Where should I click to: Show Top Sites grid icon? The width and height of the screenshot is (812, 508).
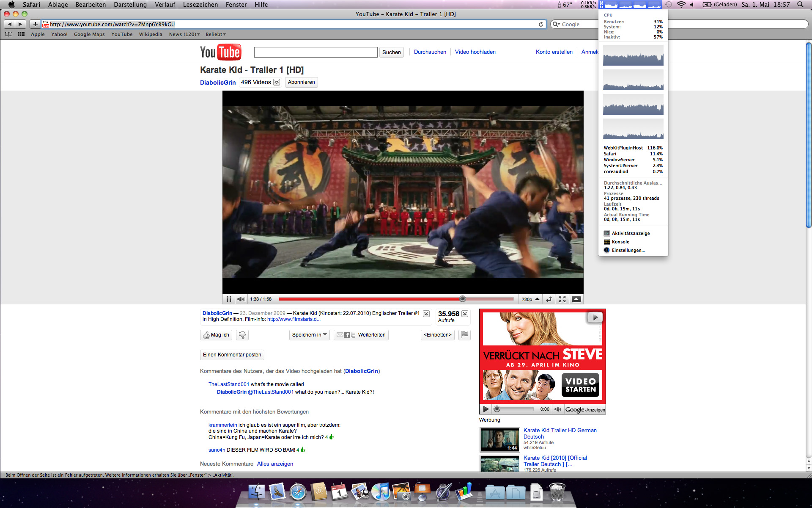pos(21,34)
